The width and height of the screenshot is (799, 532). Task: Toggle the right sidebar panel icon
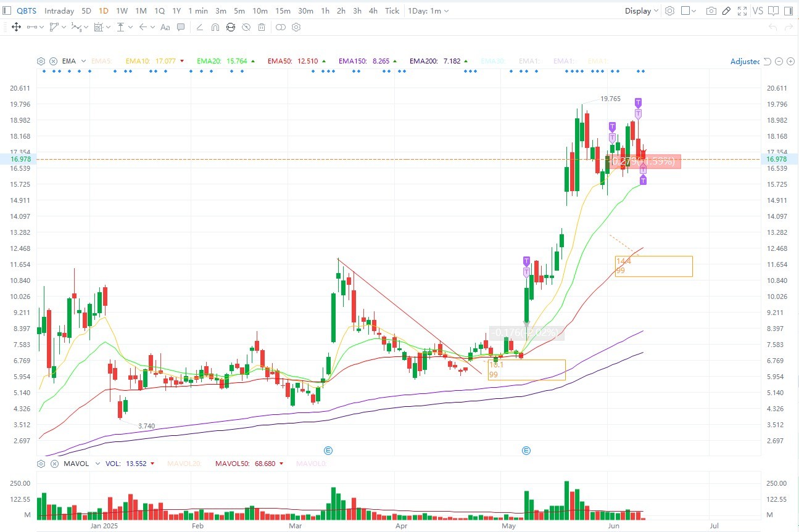789,10
